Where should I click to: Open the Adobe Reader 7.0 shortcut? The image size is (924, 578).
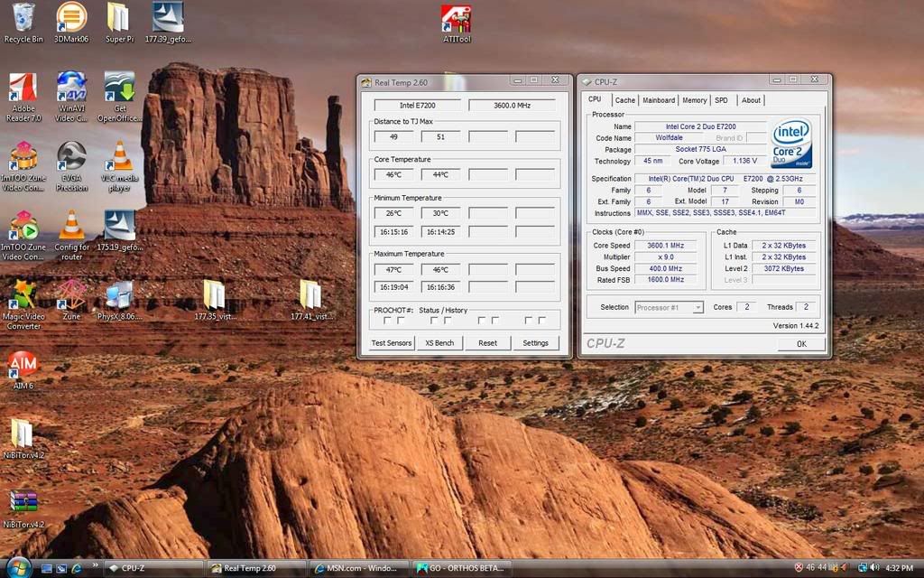pyautogui.click(x=23, y=98)
